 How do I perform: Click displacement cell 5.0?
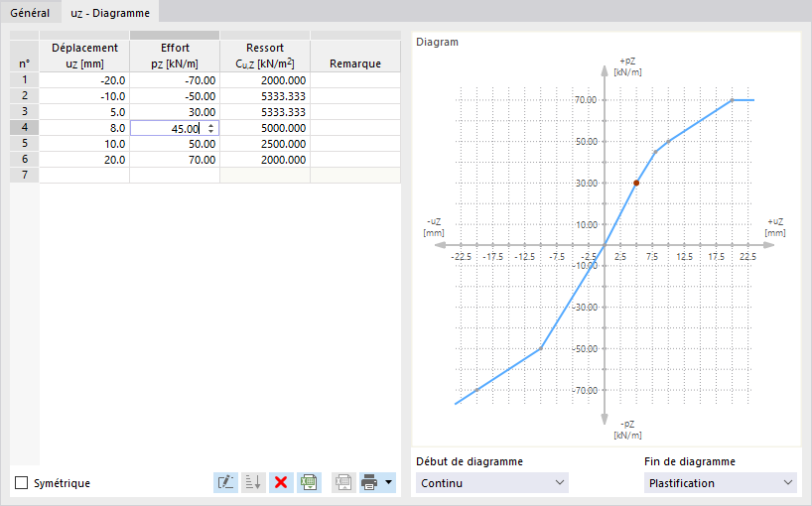coord(84,112)
